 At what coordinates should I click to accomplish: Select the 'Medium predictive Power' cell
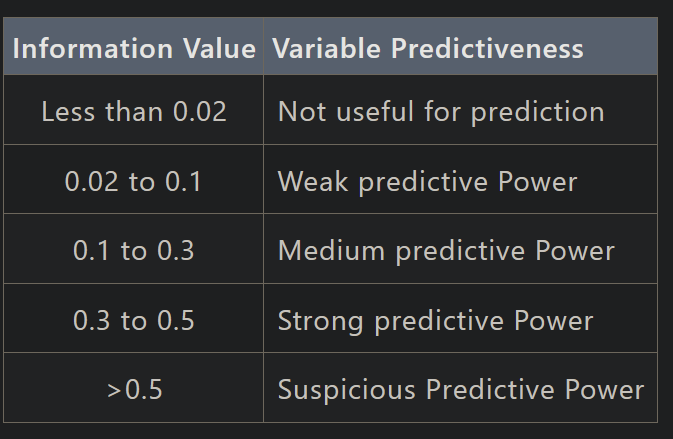461,249
